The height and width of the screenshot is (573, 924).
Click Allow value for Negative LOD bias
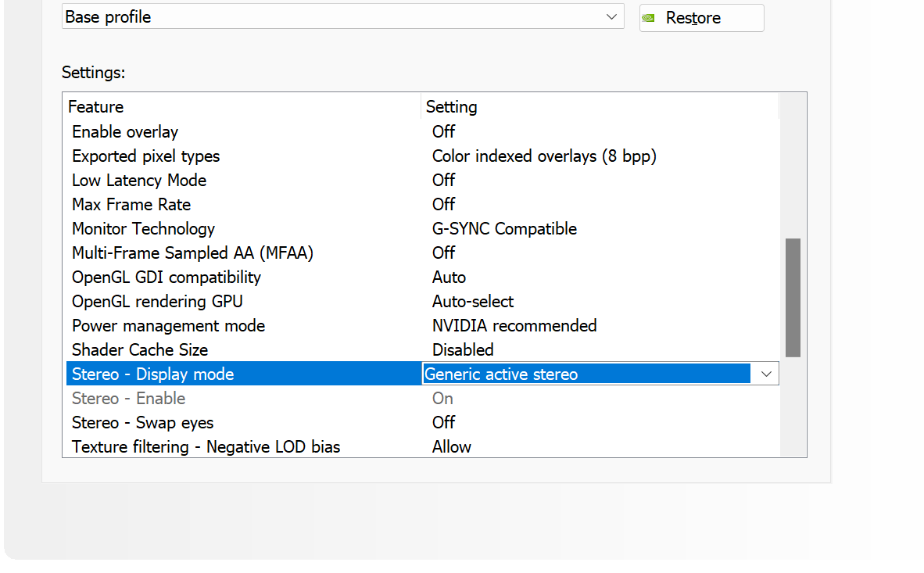pos(451,447)
